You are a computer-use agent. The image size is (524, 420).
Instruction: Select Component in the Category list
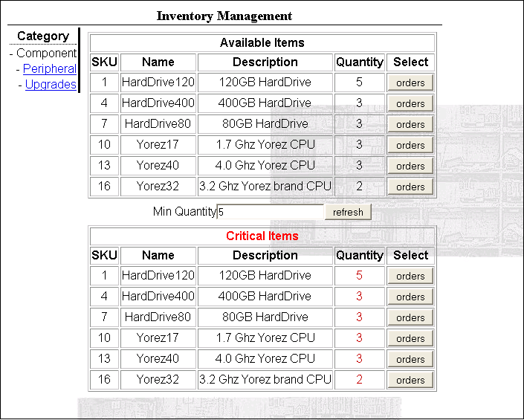tap(46, 53)
